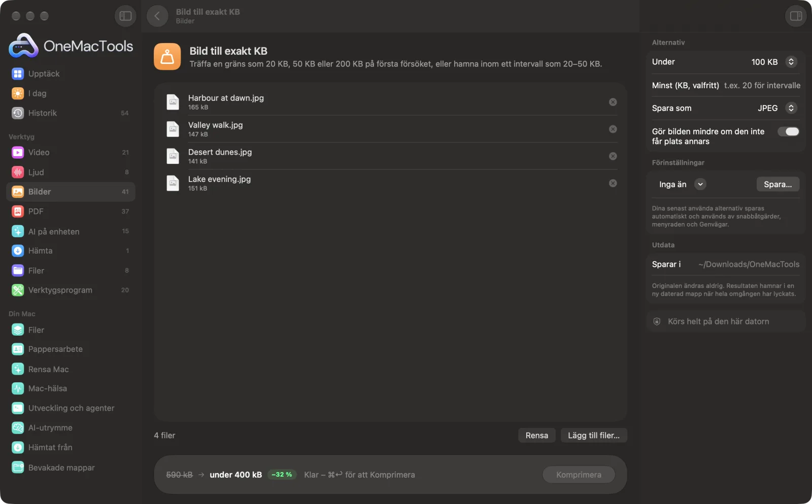
Task: Click the Minst KB input field
Action: click(x=762, y=85)
